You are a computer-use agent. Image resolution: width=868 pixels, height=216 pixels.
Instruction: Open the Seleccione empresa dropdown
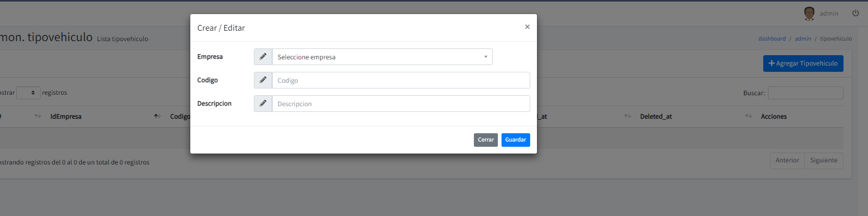click(x=382, y=57)
